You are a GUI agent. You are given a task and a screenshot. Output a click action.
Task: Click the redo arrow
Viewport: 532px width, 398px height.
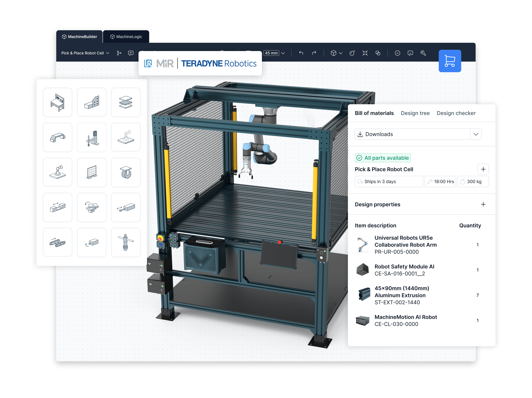(x=314, y=53)
